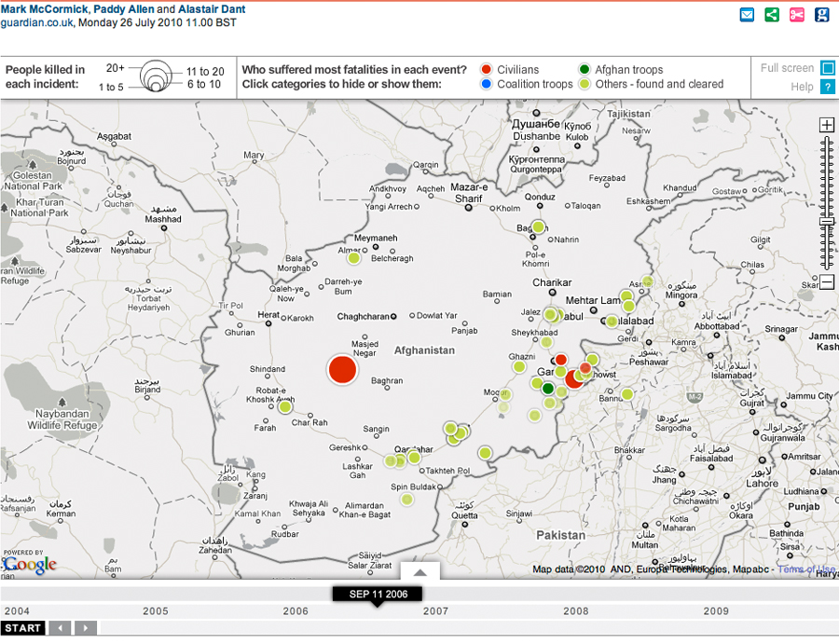The height and width of the screenshot is (644, 839).
Task: Jump to 2009 on the timeline
Action: [x=716, y=610]
